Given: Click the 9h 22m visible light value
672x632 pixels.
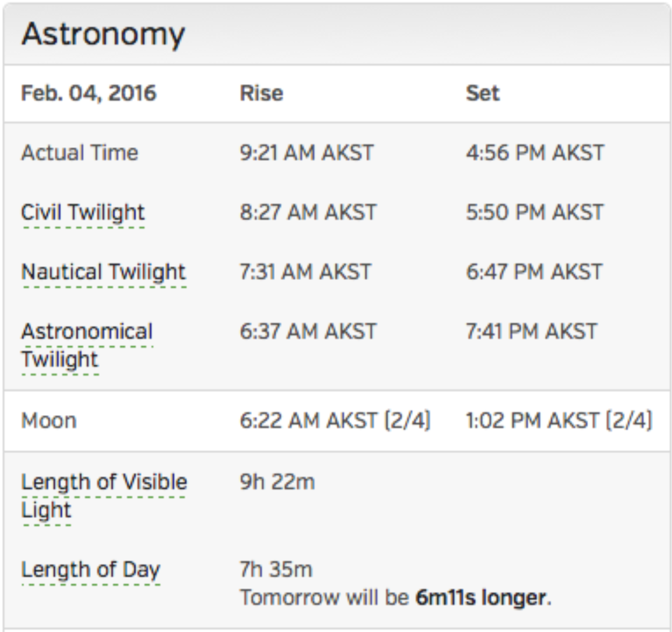Looking at the screenshot, I should click(x=277, y=482).
